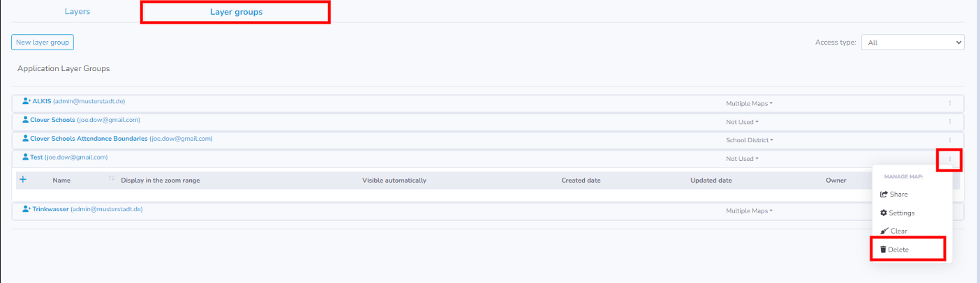Collapse the Test layer group
Screen dimensions: 980x283
coord(36,158)
